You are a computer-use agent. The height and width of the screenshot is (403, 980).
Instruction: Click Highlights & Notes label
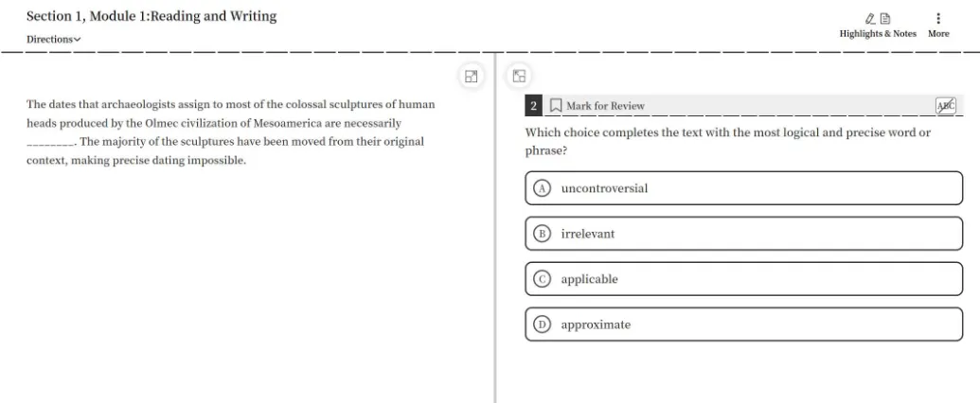pyautogui.click(x=878, y=34)
